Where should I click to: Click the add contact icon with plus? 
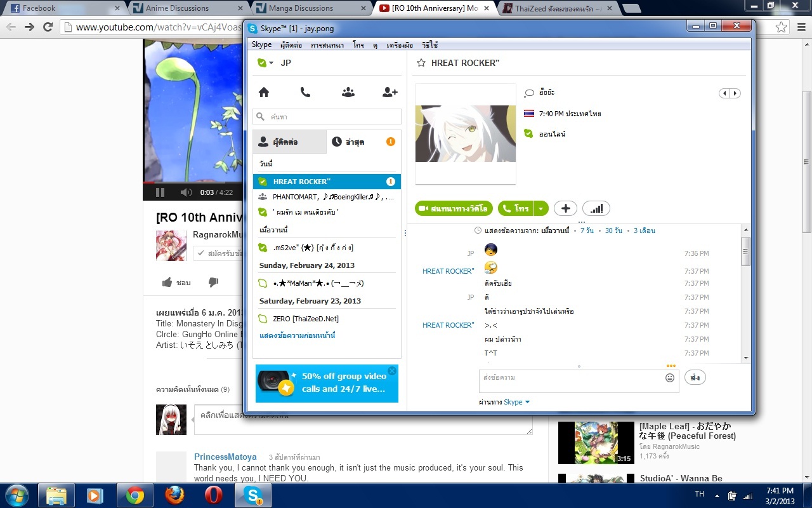[390, 92]
